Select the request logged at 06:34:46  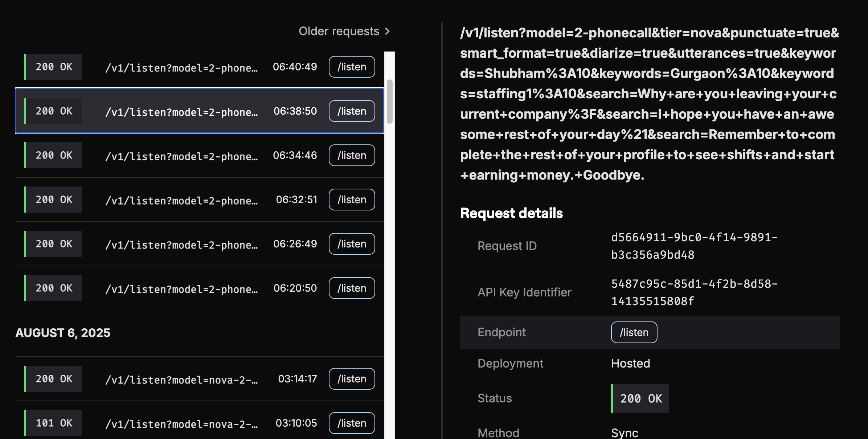(181, 156)
